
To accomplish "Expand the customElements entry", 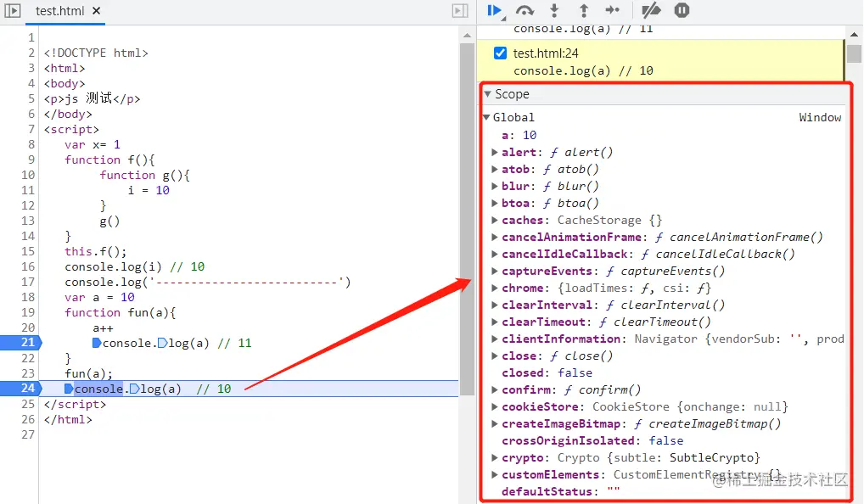I will [x=495, y=474].
